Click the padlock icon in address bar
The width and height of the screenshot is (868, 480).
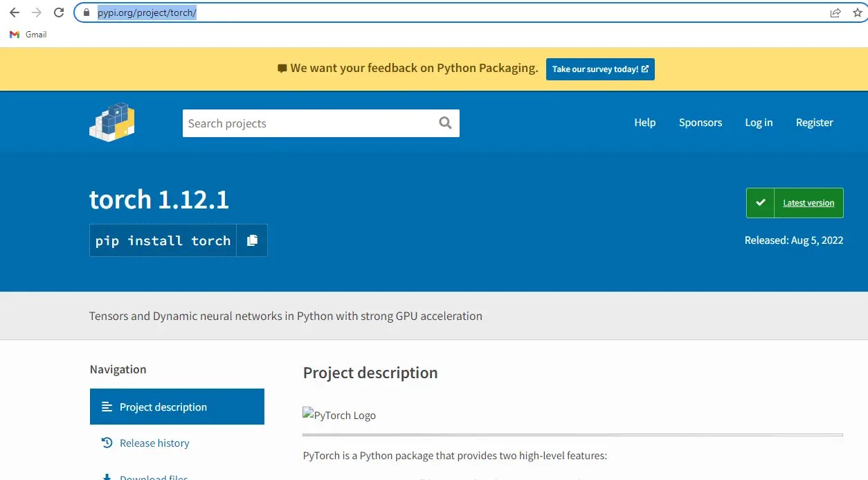click(85, 12)
